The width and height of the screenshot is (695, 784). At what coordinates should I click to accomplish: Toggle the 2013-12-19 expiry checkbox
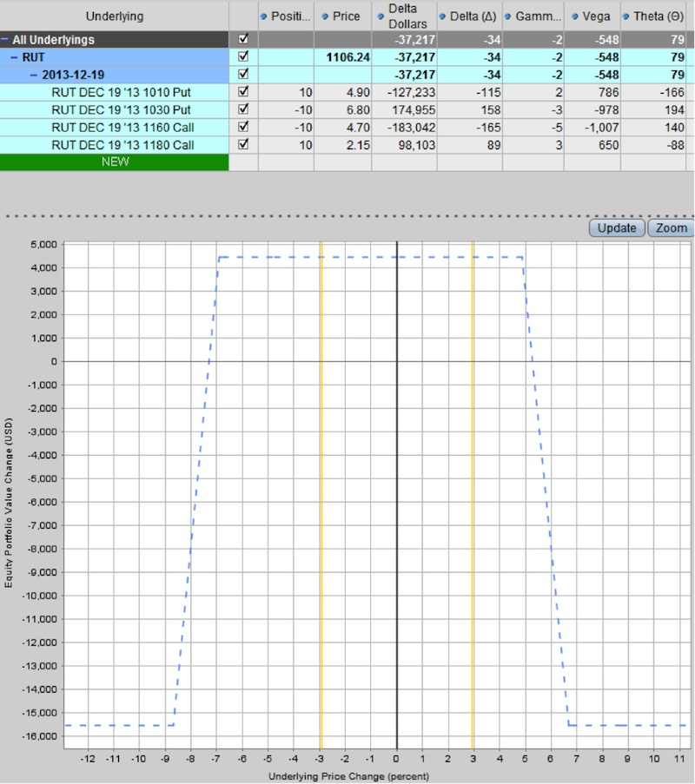click(243, 74)
